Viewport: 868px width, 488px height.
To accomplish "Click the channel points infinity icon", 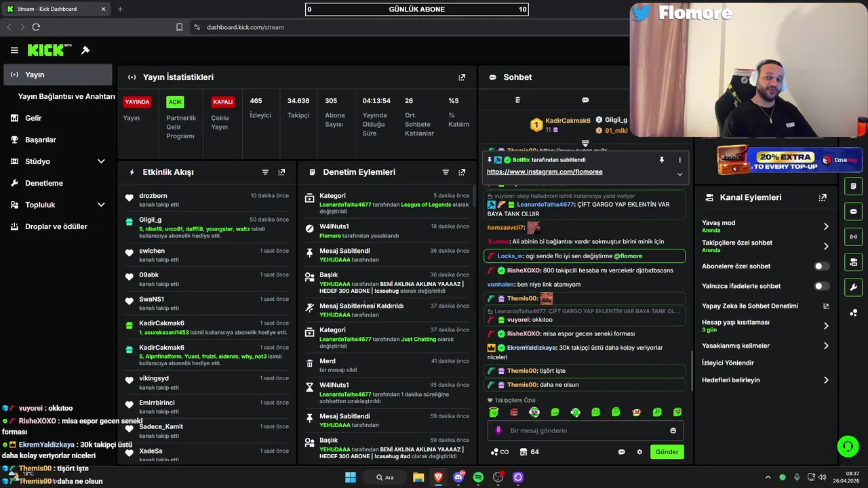I will (x=499, y=452).
